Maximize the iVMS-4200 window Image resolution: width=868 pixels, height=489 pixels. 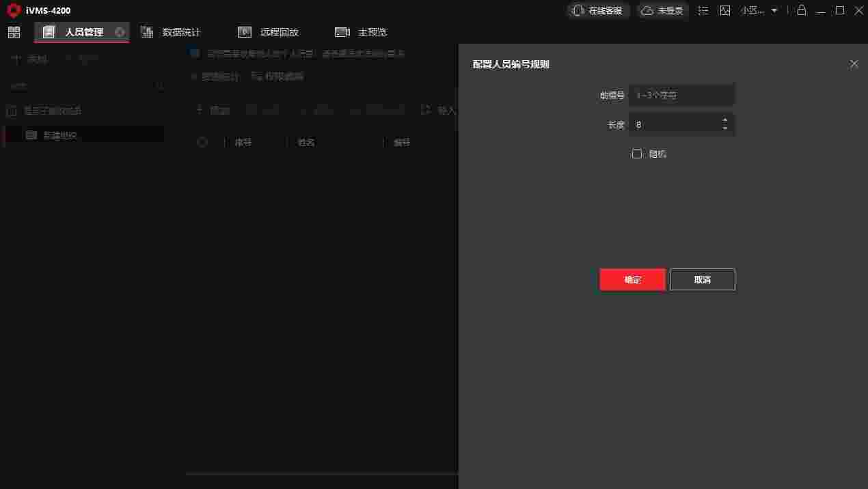pyautogui.click(x=840, y=10)
